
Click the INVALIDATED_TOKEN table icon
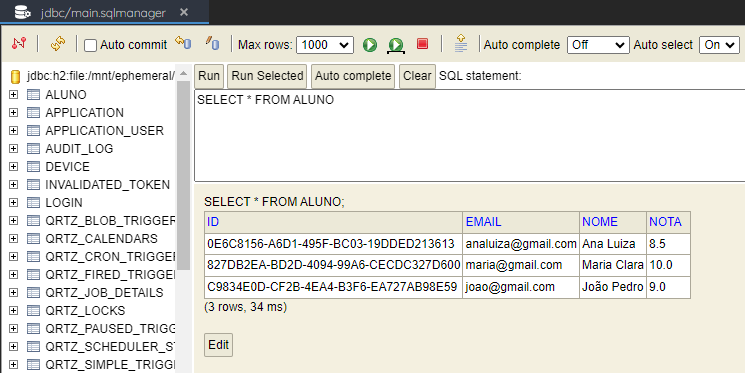(x=33, y=185)
